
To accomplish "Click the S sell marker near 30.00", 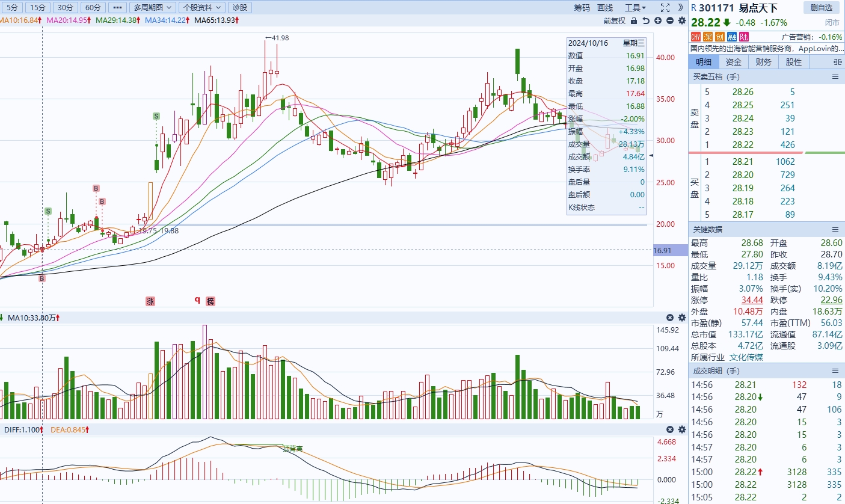I will click(156, 115).
